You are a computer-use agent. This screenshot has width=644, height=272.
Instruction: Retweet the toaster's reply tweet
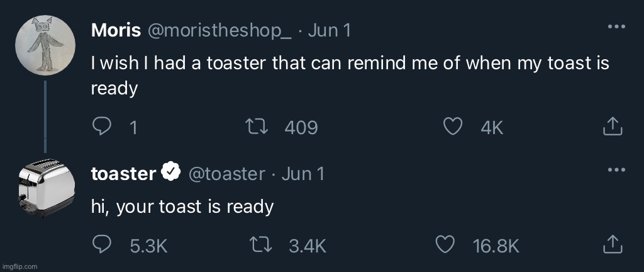click(261, 246)
